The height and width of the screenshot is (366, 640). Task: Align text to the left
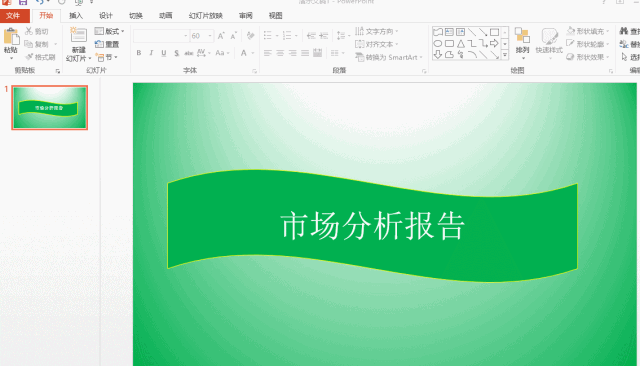click(268, 53)
